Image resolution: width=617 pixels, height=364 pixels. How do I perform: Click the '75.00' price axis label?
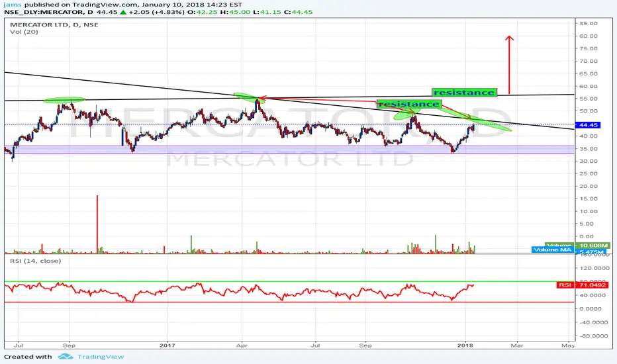pos(589,49)
